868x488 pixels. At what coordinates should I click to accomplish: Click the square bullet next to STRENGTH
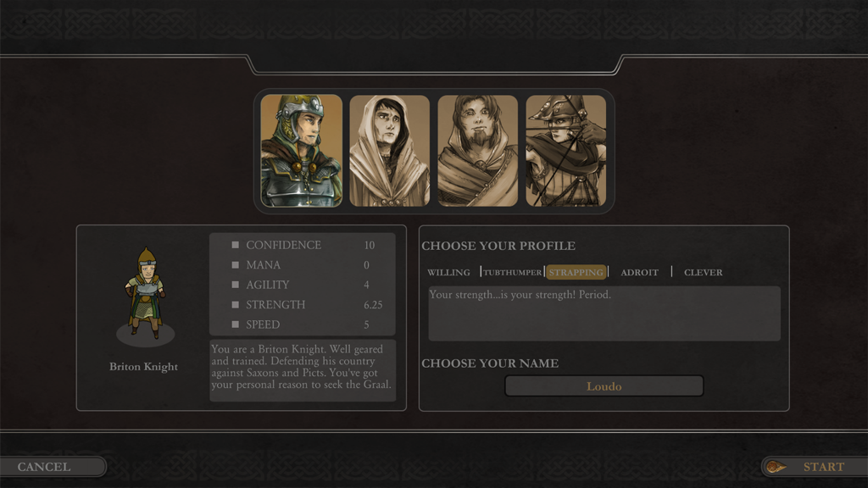(x=236, y=304)
